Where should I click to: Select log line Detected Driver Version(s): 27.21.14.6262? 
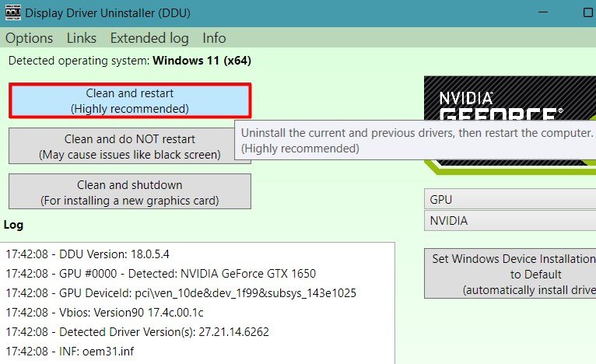coord(137,331)
